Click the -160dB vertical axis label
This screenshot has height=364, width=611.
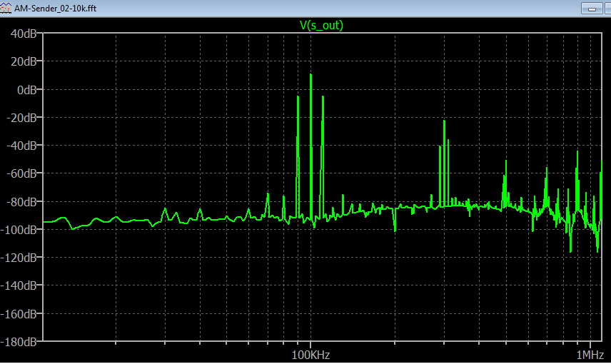pos(21,314)
